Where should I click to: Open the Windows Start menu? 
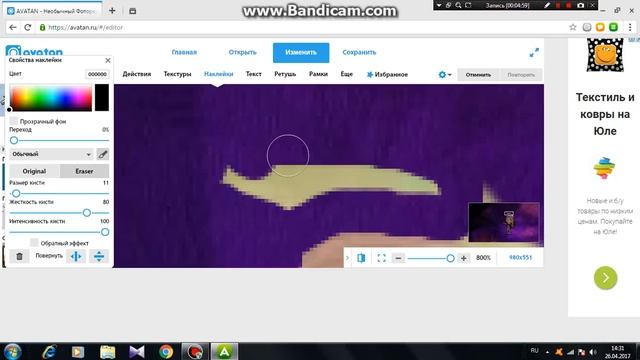pyautogui.click(x=13, y=351)
